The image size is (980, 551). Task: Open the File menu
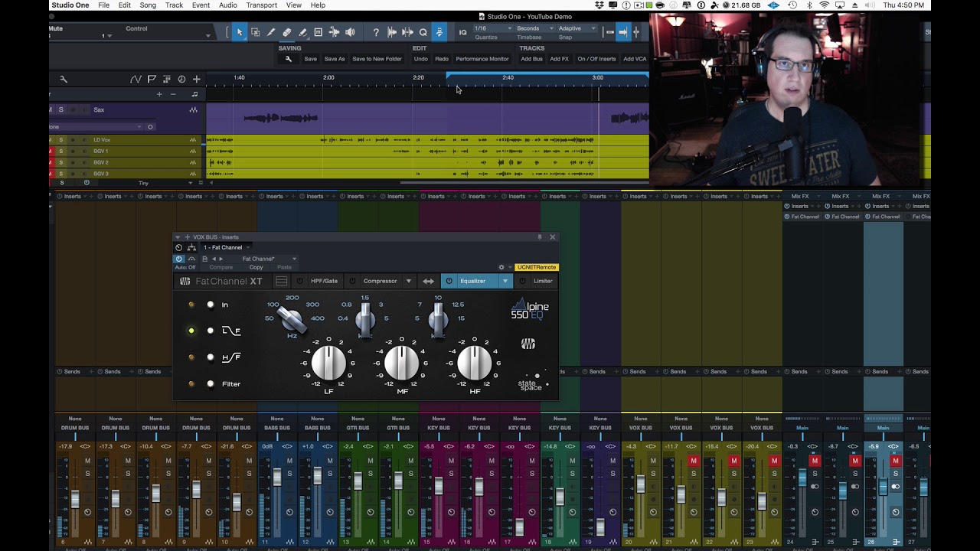point(103,5)
